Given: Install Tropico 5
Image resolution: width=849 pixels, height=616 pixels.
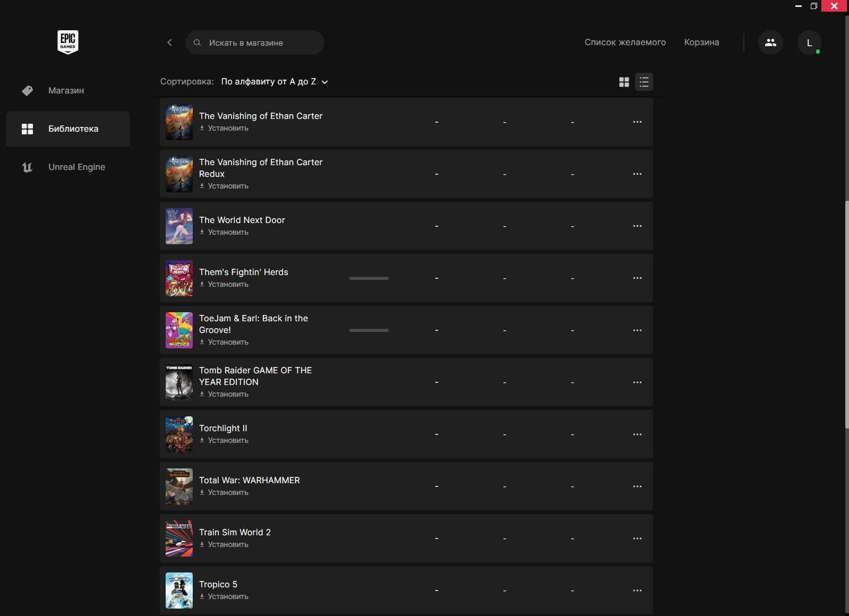Looking at the screenshot, I should (x=224, y=596).
